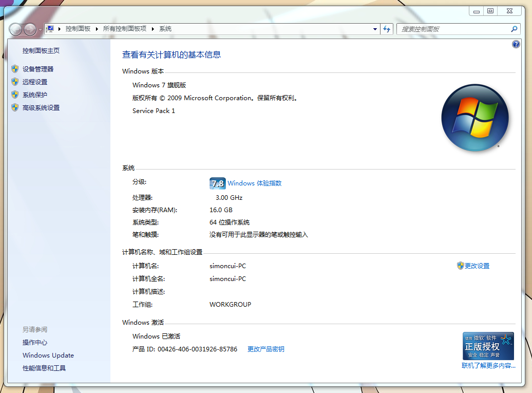Click computer name value simoncui-PC
532x393 pixels.
pos(227,266)
